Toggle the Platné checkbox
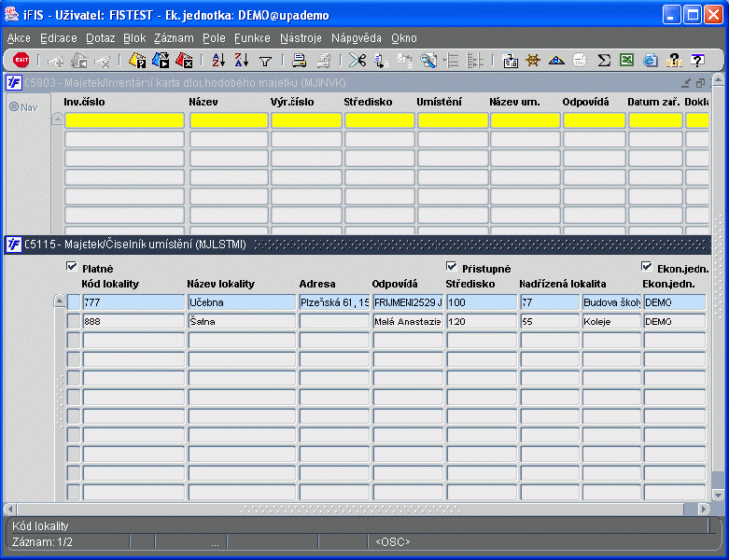 click(72, 266)
